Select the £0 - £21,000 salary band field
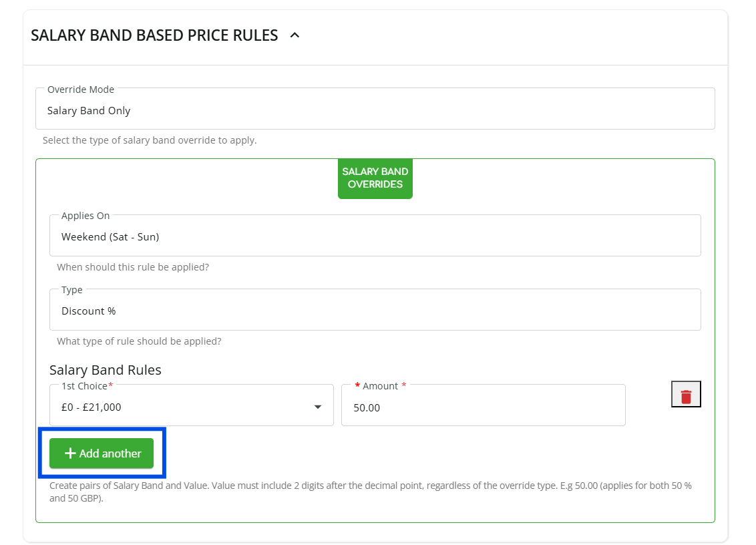This screenshot has height=545, width=756. (180, 407)
